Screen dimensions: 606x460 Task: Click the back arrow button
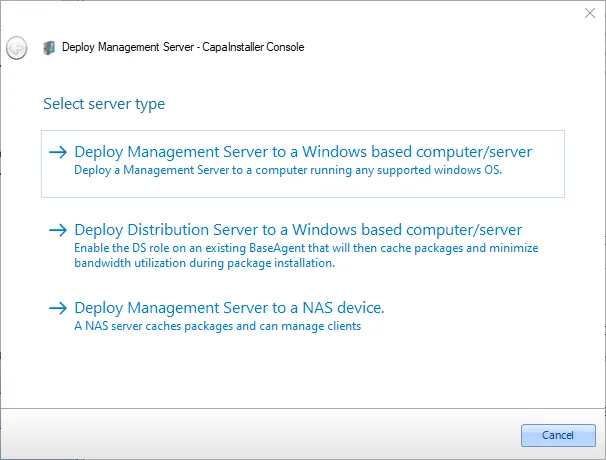[17, 48]
